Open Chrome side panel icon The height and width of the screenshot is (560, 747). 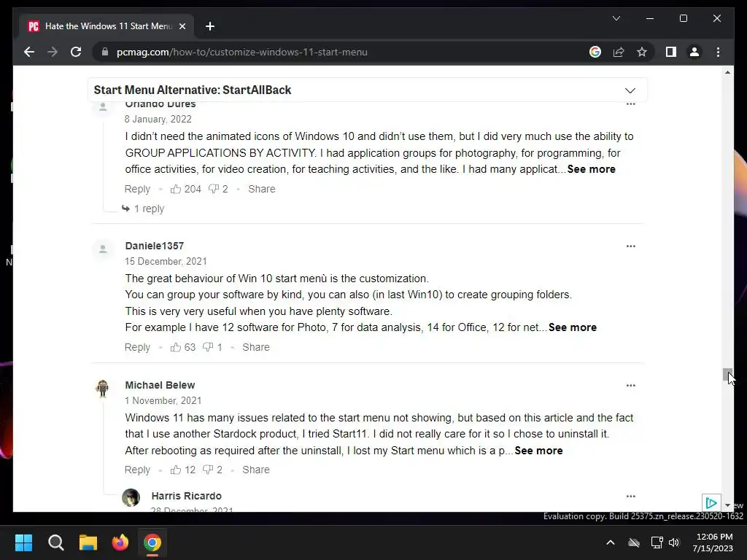tap(671, 52)
